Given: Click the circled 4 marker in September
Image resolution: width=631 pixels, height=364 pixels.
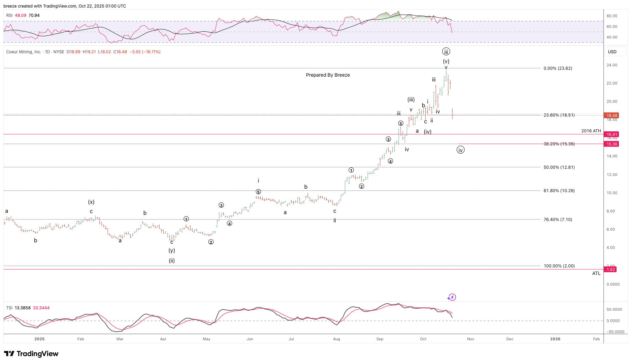Looking at the screenshot, I should click(x=390, y=161).
